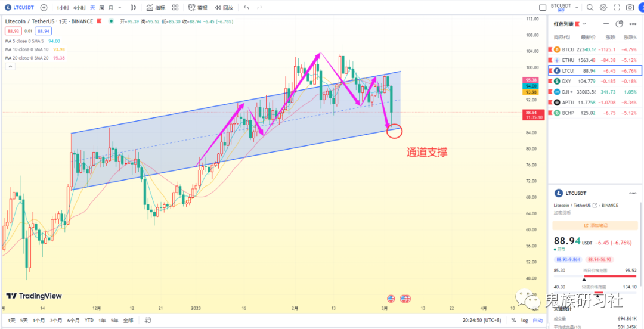Expand the BTCUSDT layout dropdown
644x329 pixels.
pyautogui.click(x=577, y=7)
